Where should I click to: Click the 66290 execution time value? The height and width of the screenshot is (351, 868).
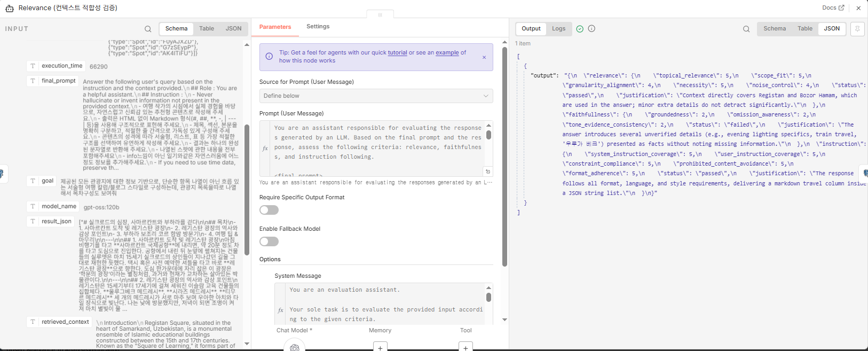coord(99,67)
